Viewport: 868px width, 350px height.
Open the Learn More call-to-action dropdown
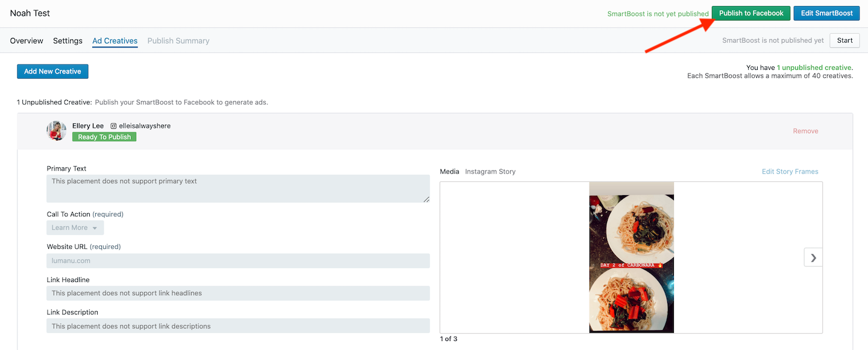pyautogui.click(x=75, y=228)
